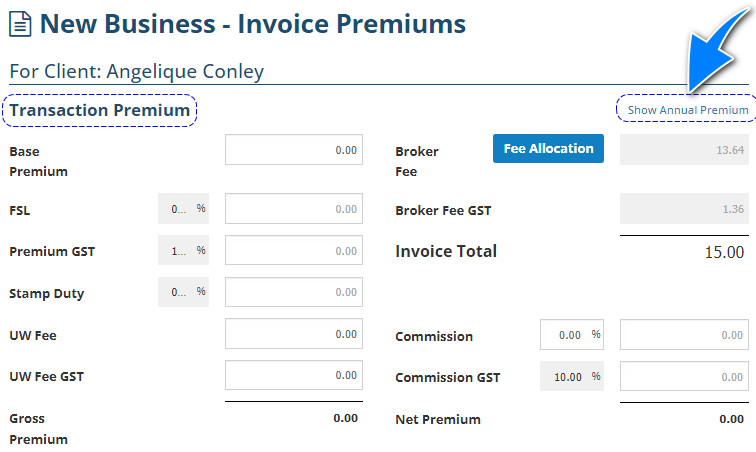Select the Broker Fee GST field
This screenshot has width=756, height=452.
[684, 209]
